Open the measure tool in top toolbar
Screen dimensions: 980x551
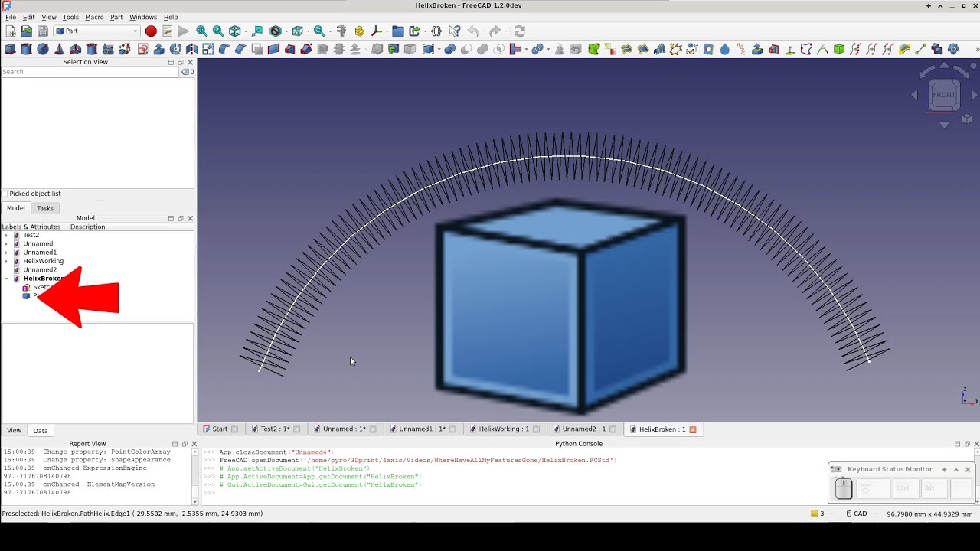point(341,31)
